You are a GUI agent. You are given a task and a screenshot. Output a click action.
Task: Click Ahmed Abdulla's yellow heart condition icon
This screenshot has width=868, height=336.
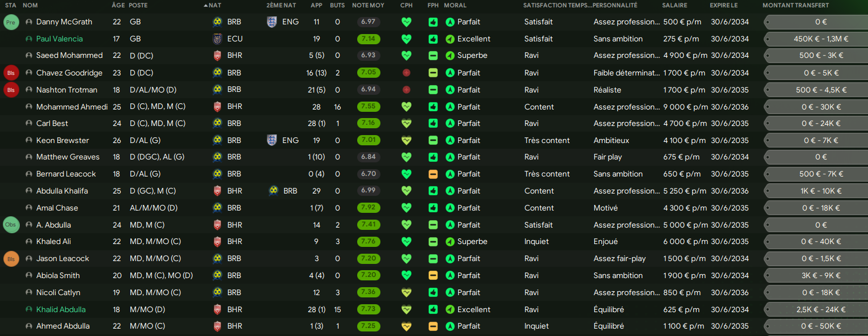click(406, 326)
